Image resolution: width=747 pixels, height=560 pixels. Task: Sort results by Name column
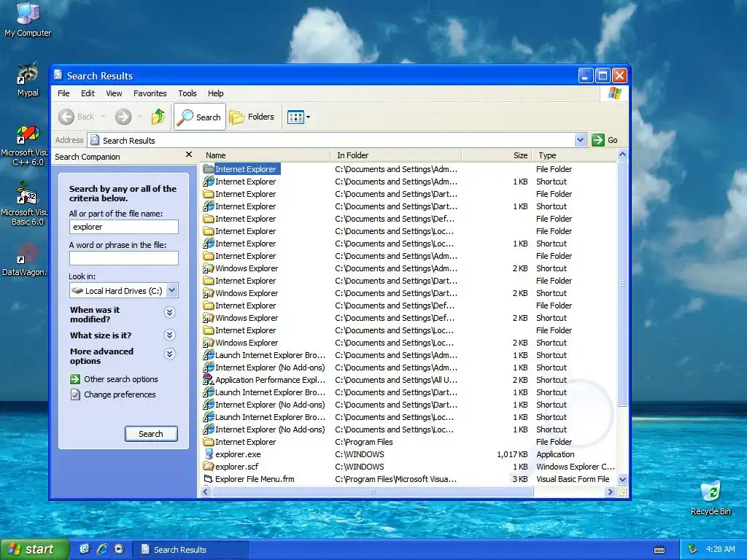(266, 155)
